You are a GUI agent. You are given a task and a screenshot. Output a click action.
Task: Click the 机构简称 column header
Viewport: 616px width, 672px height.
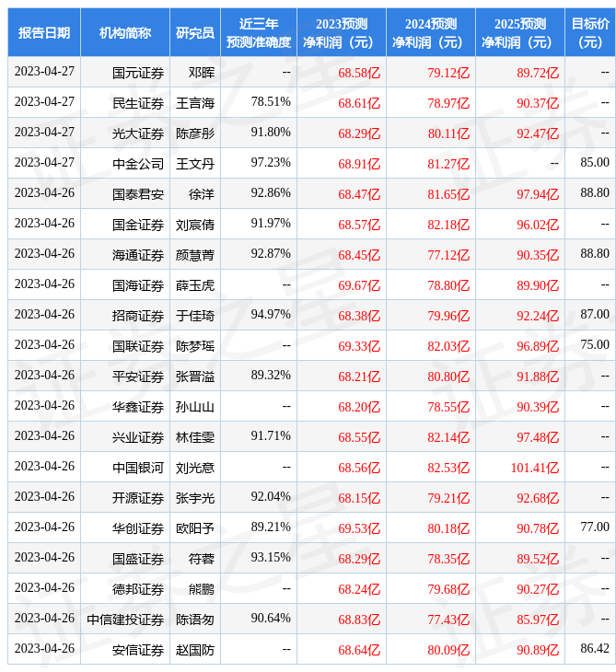coord(125,32)
